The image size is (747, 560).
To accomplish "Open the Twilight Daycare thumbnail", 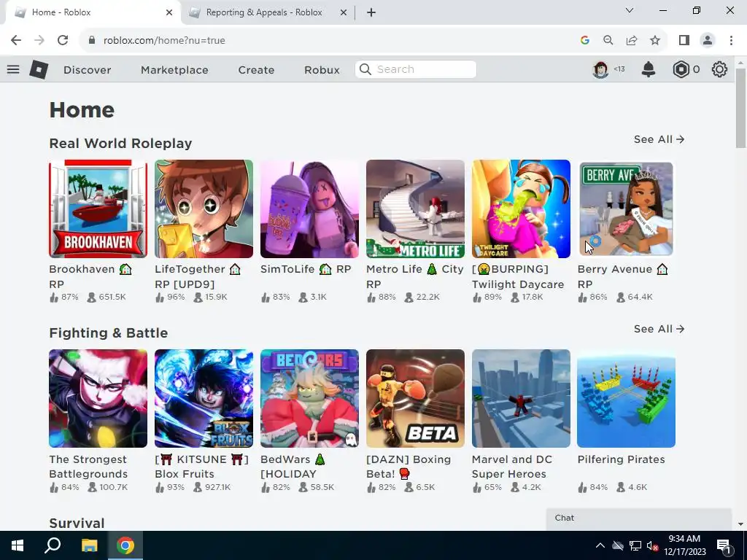I will click(x=521, y=209).
